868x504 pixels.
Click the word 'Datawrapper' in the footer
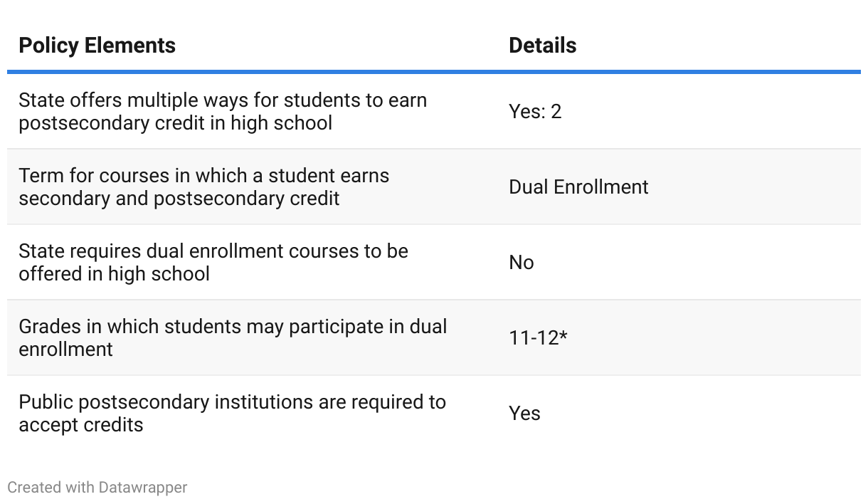tap(143, 488)
